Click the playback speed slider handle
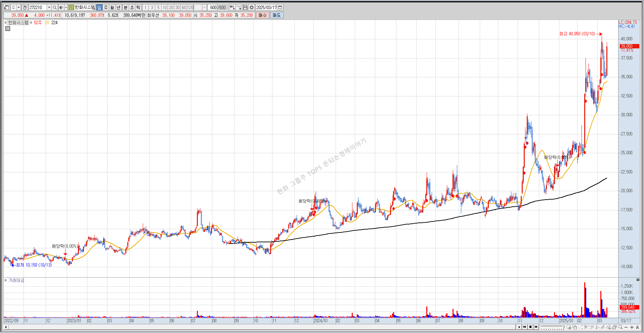 [564, 327]
